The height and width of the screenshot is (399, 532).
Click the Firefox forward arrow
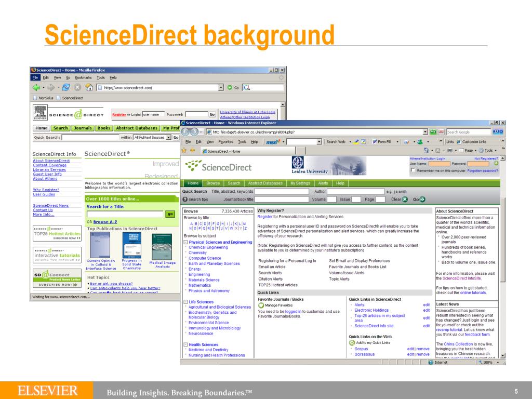[x=51, y=87]
